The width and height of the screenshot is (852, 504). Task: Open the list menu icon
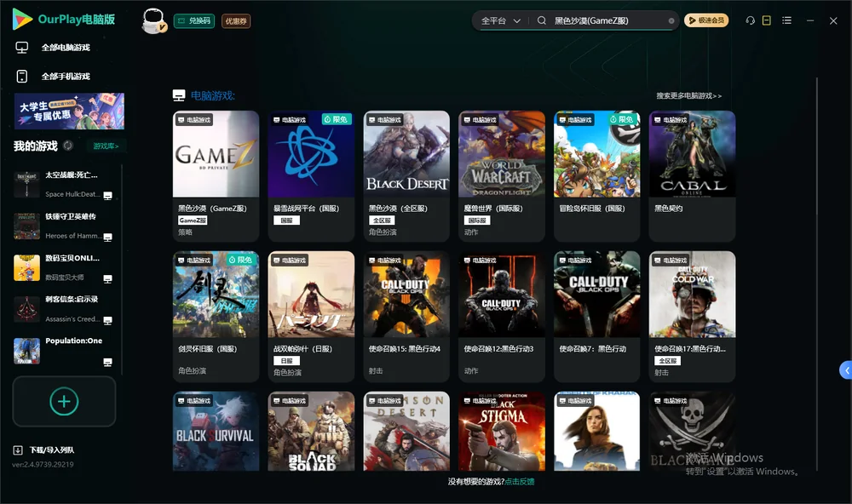[786, 20]
